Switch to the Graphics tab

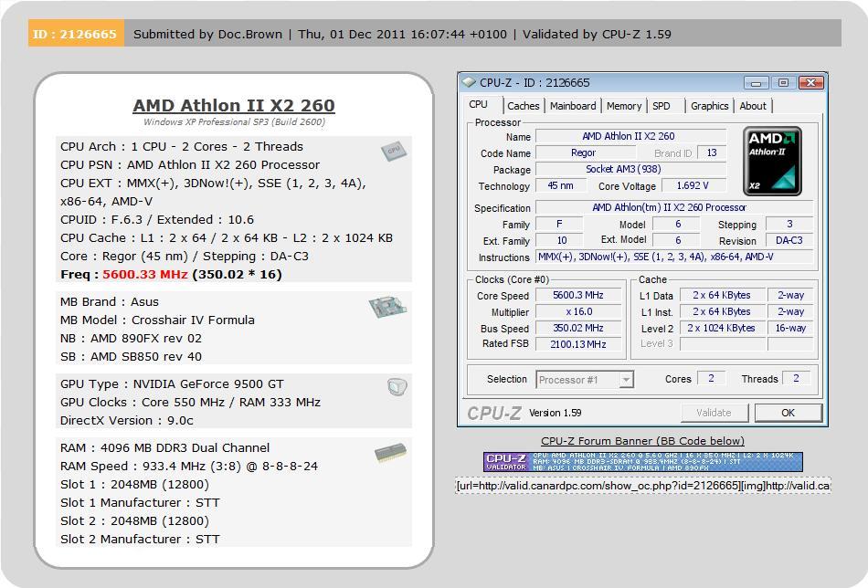(x=710, y=106)
